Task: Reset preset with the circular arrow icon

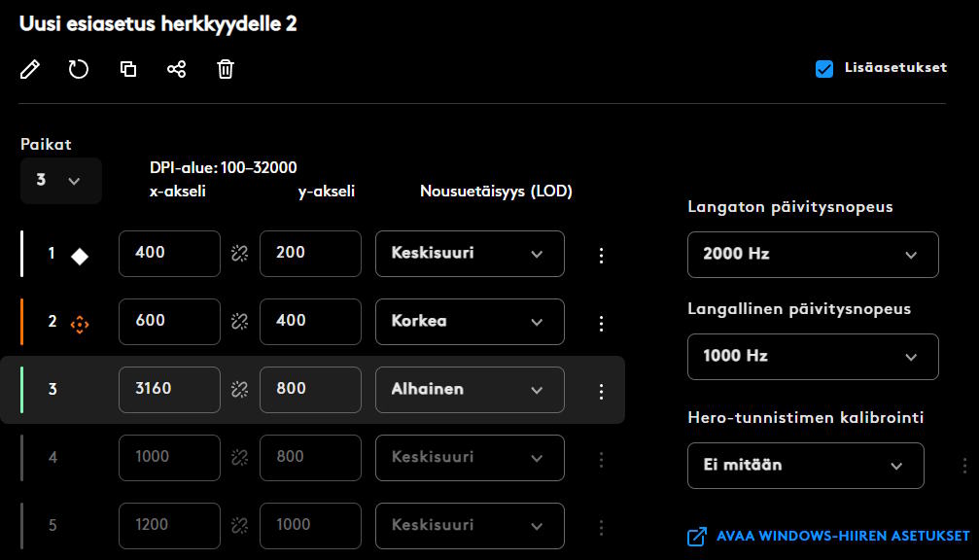Action: (79, 69)
